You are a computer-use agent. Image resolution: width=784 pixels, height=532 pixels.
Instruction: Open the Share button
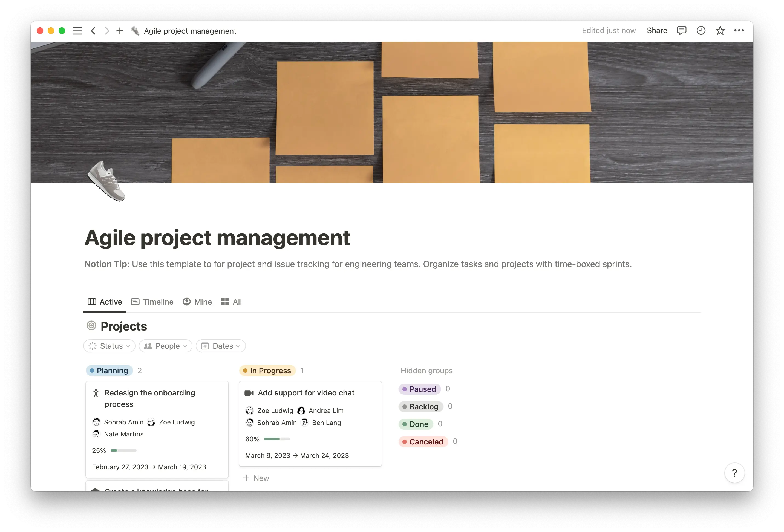coord(656,30)
